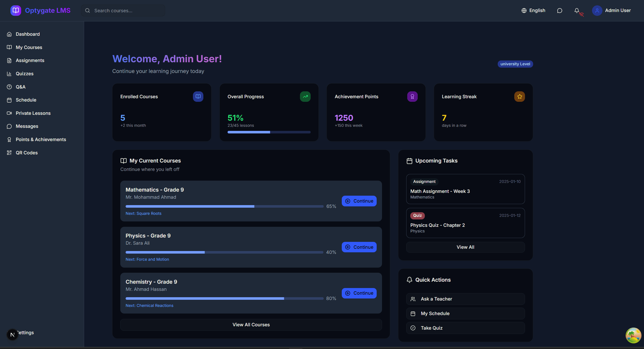Screen dimensions: 644x349
Task: Click the Optygate LMS book logo icon
Action: click(x=16, y=10)
